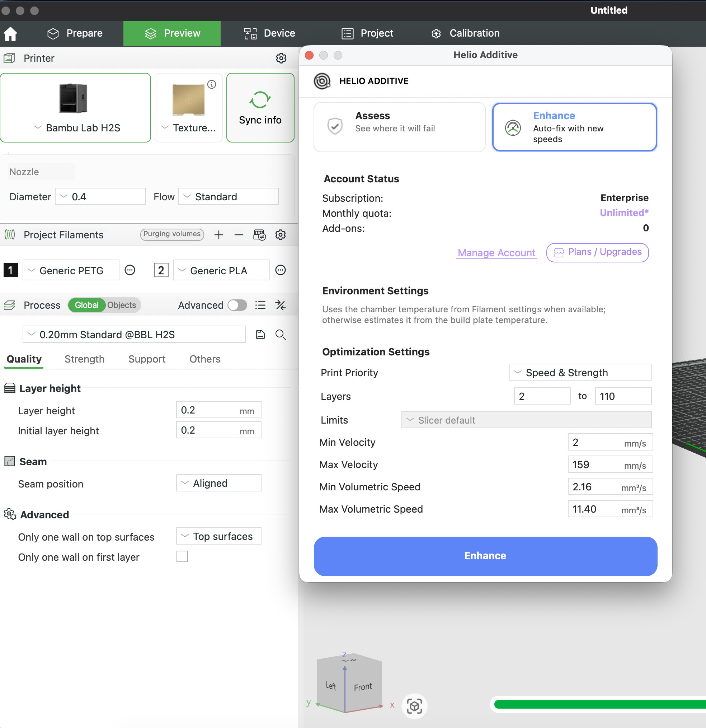Screen dimensions: 706x728
Task: Expand the Seam position dropdown
Action: [218, 483]
